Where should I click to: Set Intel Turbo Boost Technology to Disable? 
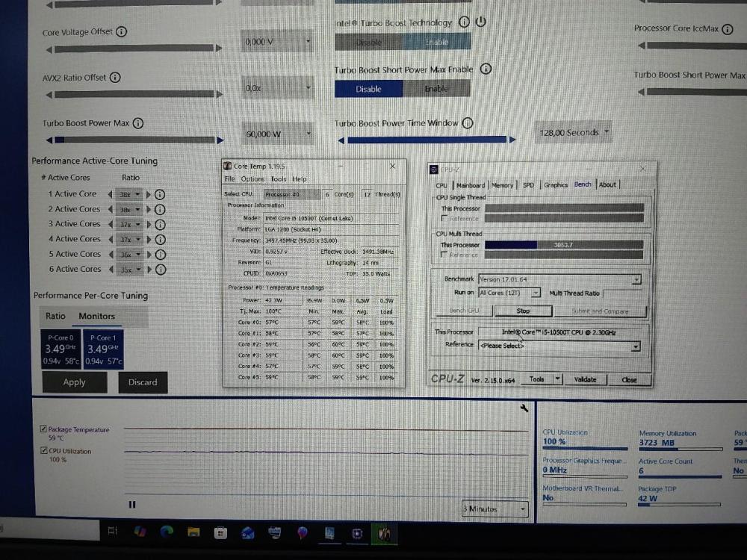[369, 42]
